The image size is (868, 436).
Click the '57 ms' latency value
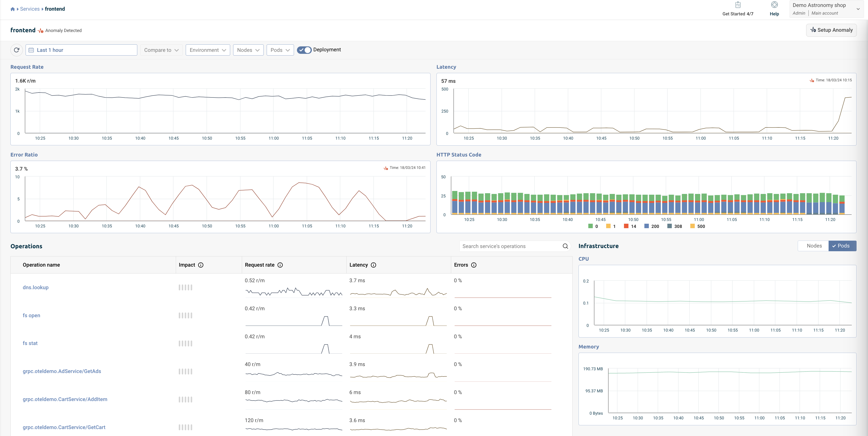point(448,81)
